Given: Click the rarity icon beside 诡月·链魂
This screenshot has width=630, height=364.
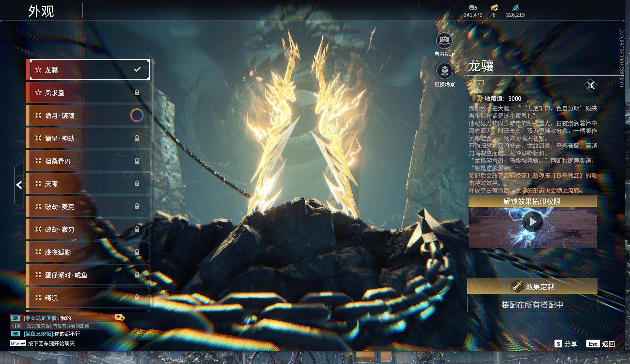Looking at the screenshot, I should [38, 115].
